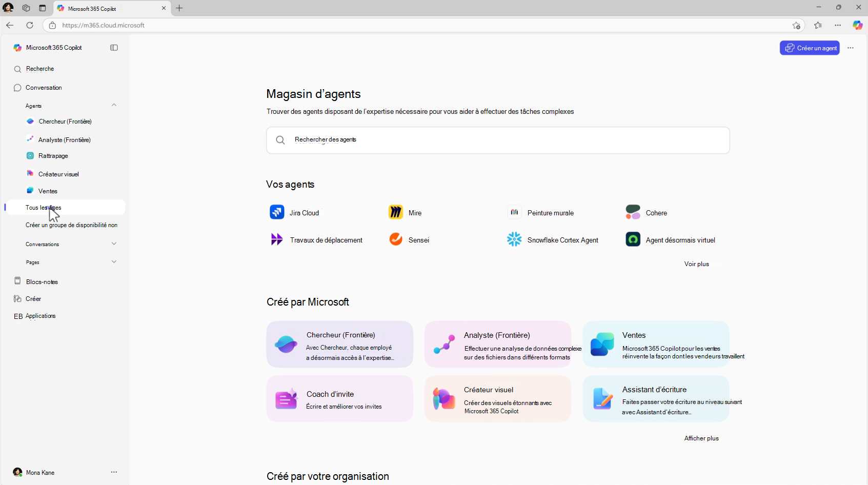Click the Copilot icon in browser toolbar

pos(857,25)
